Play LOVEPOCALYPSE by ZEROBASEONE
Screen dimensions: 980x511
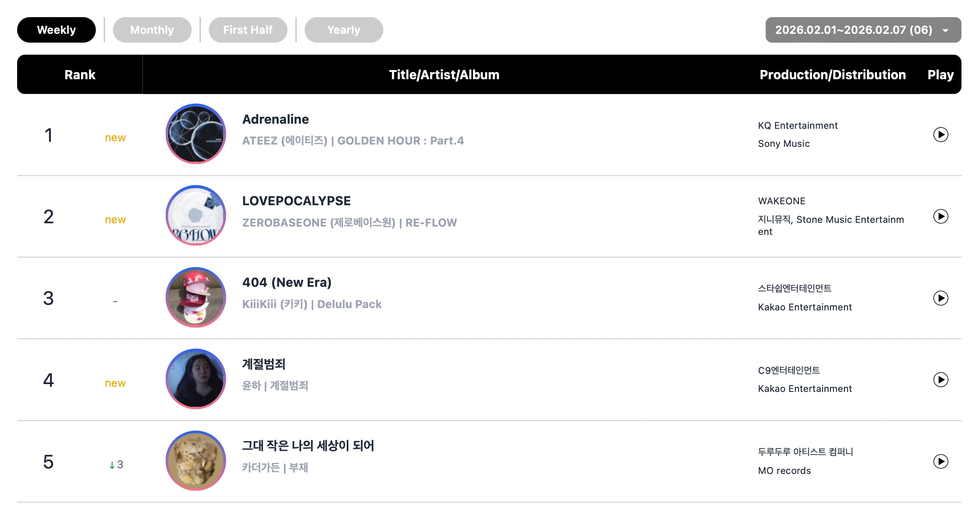[x=940, y=216]
